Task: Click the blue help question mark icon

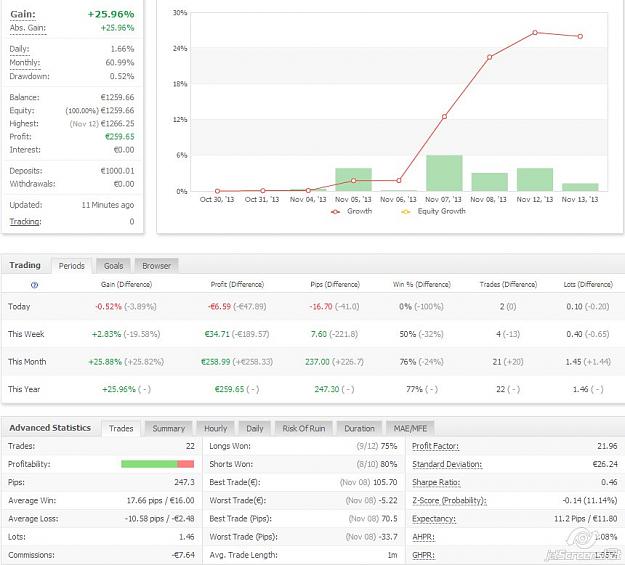Action: pos(34,285)
